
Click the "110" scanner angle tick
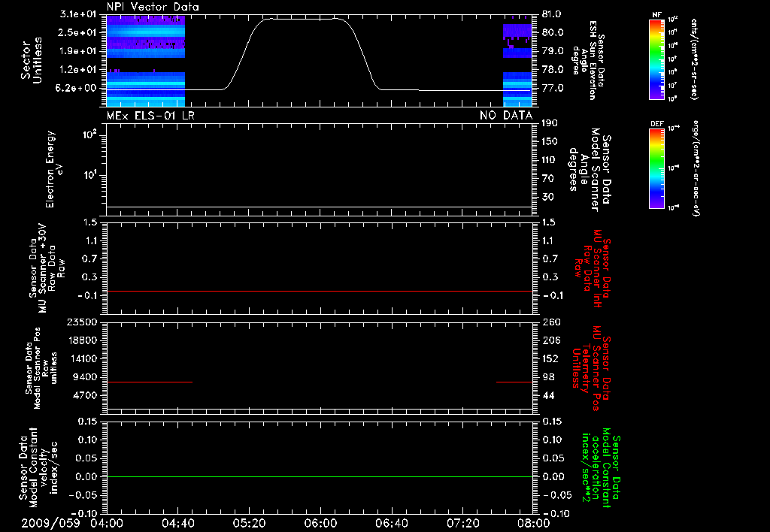coord(549,160)
